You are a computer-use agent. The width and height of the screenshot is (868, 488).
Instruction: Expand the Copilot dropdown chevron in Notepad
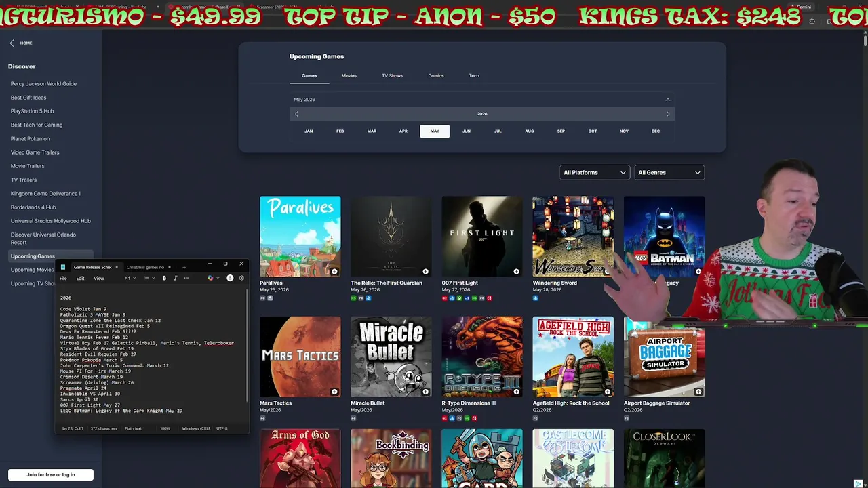click(217, 278)
